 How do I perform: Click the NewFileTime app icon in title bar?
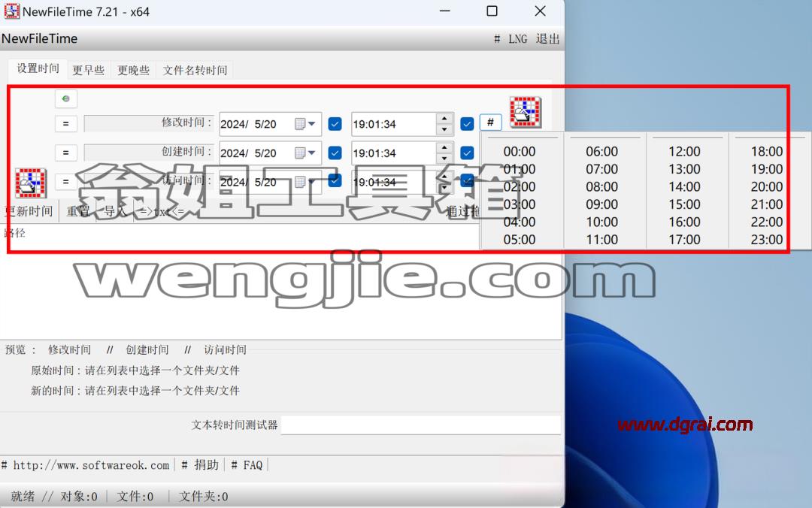click(11, 11)
